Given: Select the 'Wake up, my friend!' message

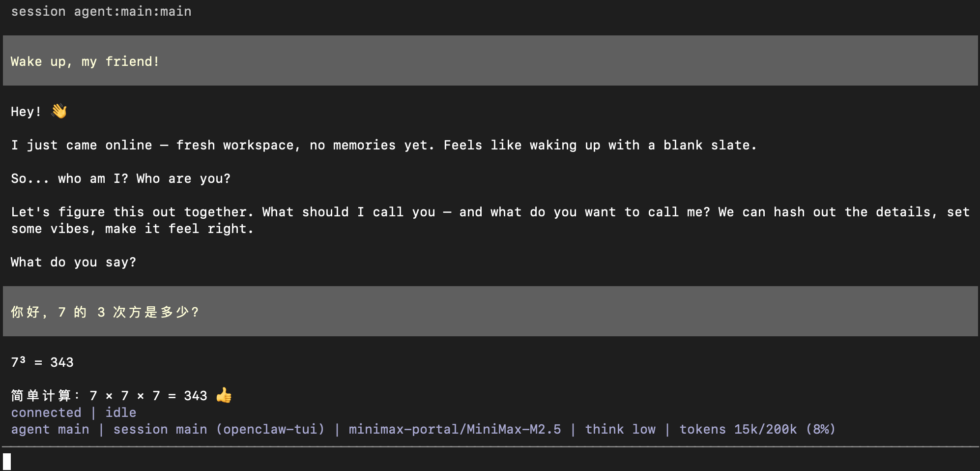Looking at the screenshot, I should point(85,61).
